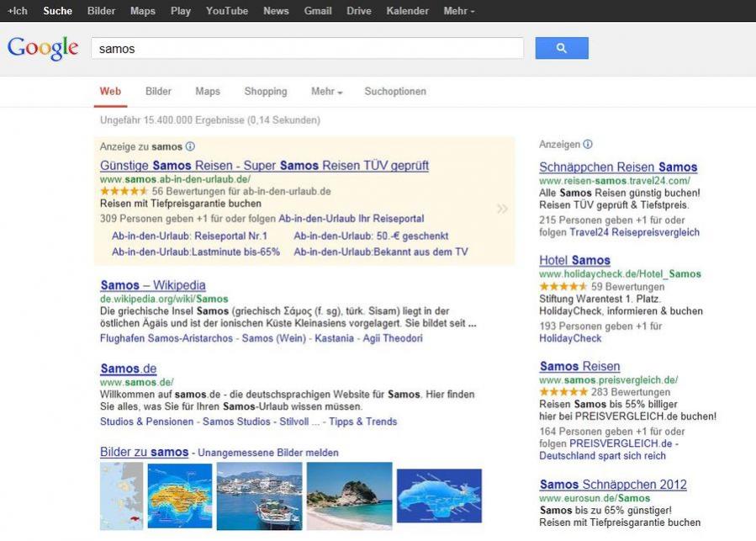
Task: Open 'Drive' in the top bar
Action: (359, 11)
